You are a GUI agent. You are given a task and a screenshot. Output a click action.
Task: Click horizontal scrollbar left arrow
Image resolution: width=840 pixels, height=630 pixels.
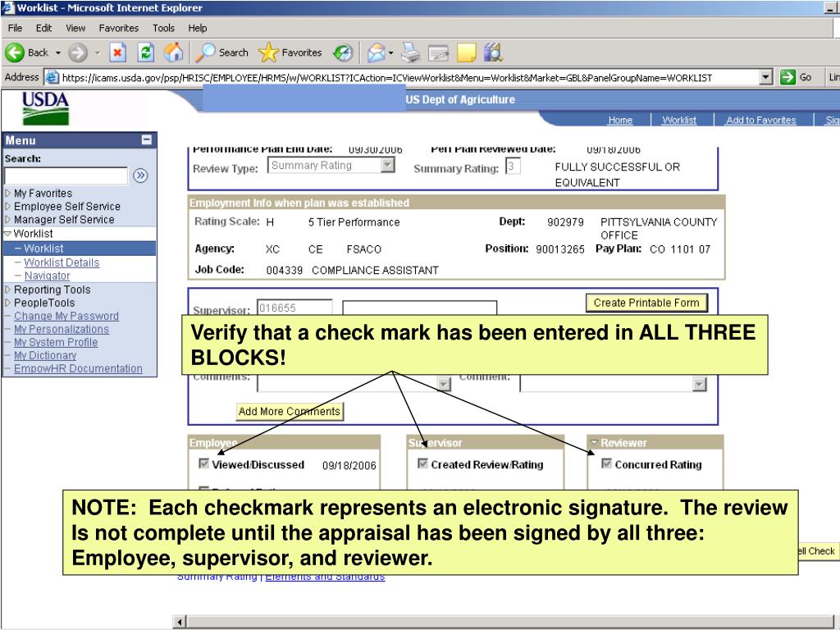point(180,622)
